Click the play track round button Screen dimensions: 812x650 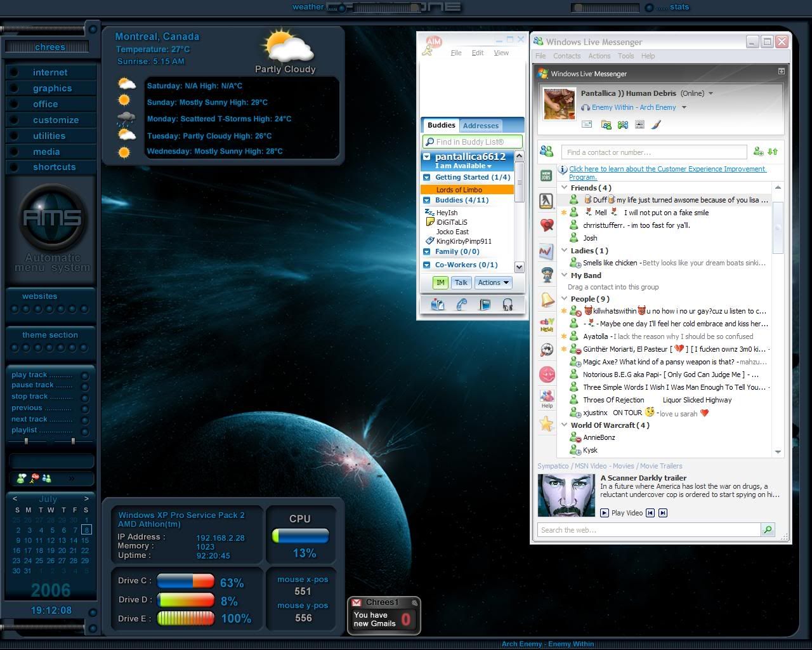click(x=85, y=376)
